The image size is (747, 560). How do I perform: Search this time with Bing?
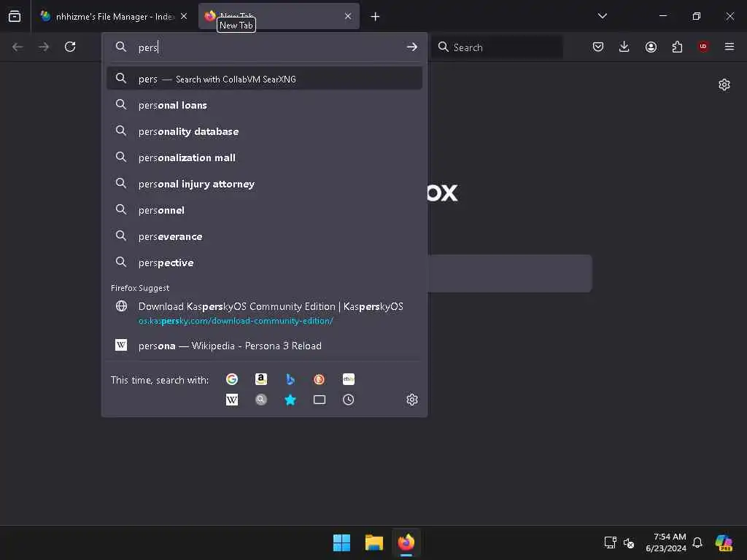(290, 379)
